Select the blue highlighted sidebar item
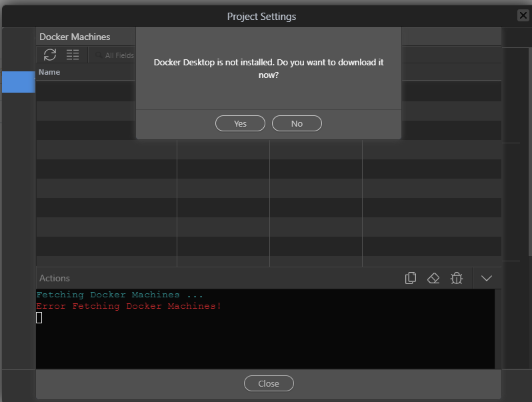The image size is (532, 402). coord(19,82)
